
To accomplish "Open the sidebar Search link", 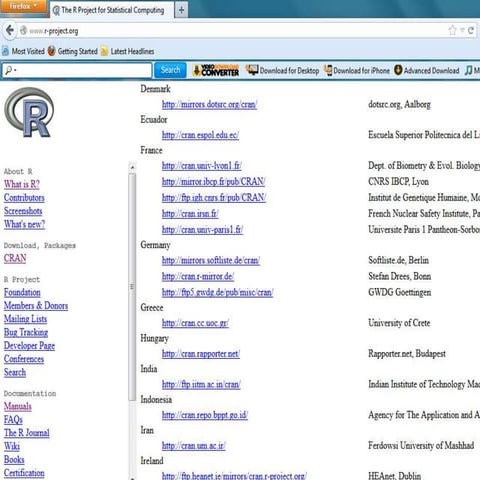I will (x=15, y=372).
